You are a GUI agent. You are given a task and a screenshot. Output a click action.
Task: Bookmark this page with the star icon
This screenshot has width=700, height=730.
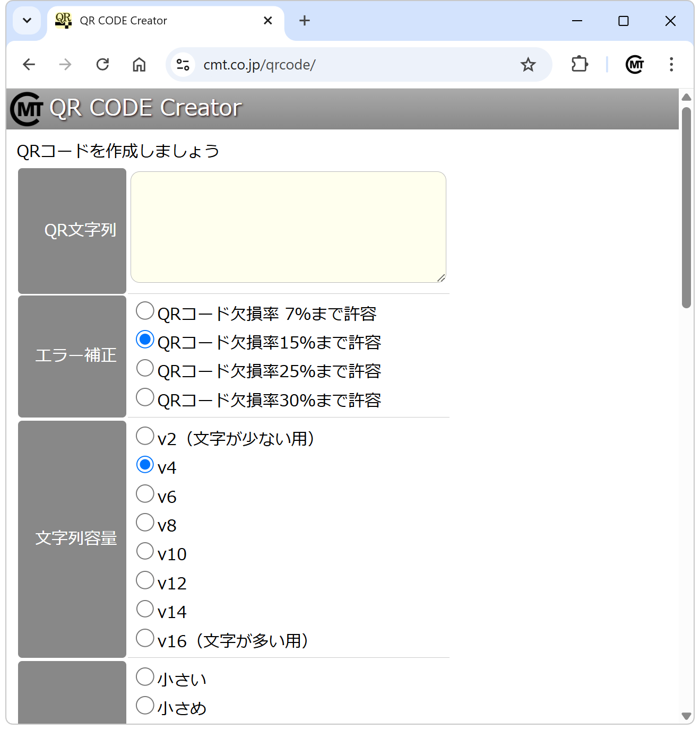528,65
